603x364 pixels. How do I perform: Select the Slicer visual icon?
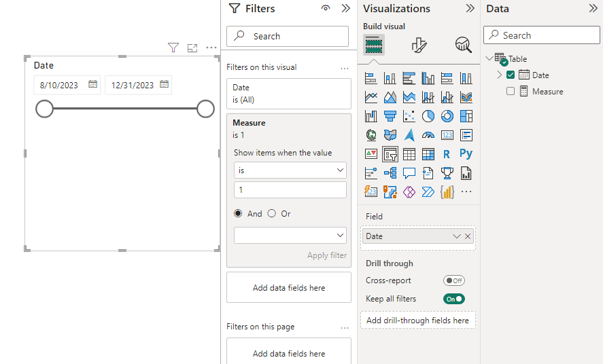[x=390, y=154]
